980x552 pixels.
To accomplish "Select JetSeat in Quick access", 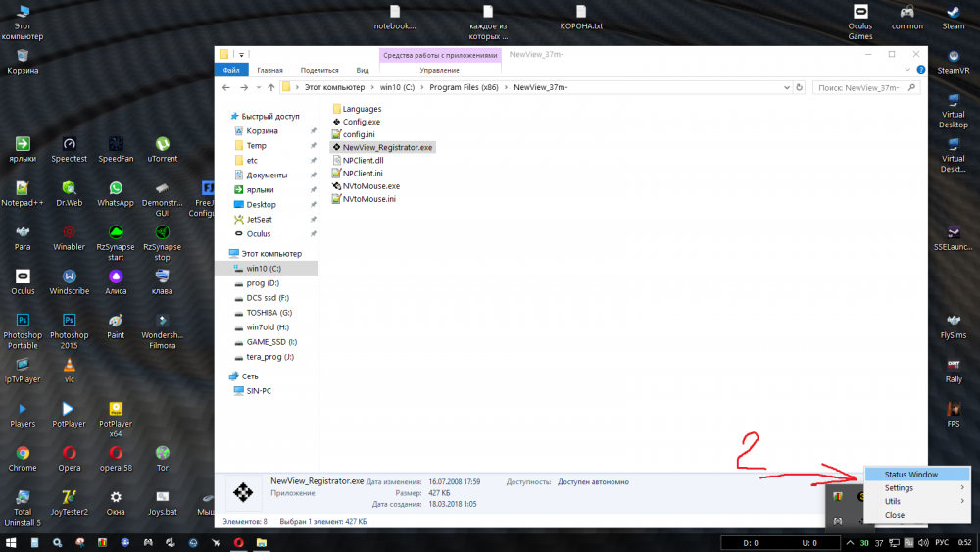I will (x=260, y=220).
